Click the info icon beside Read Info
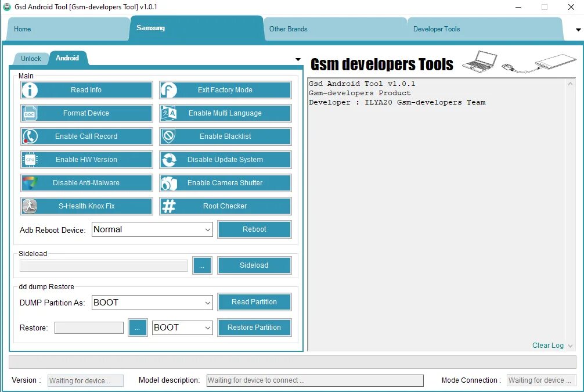Viewport: 584px width, 392px height. [x=30, y=90]
